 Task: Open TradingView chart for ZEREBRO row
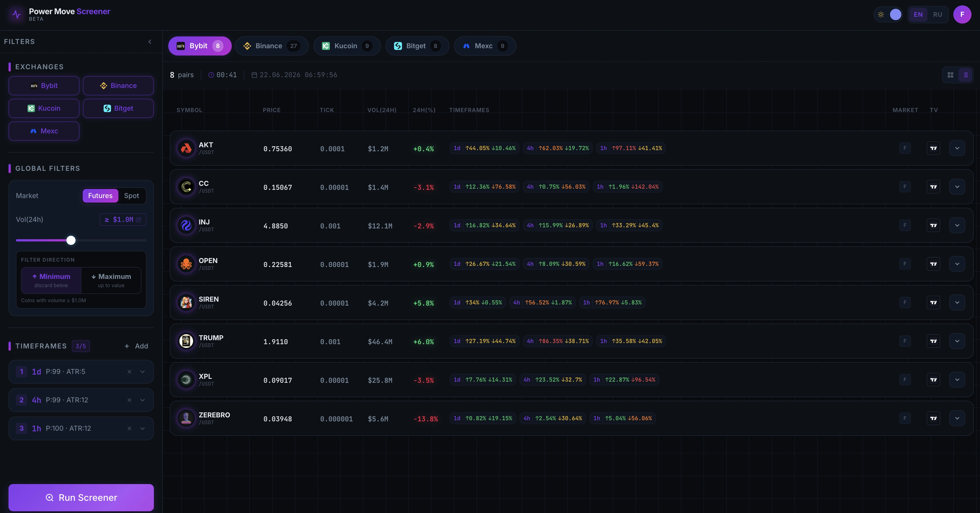pos(933,418)
